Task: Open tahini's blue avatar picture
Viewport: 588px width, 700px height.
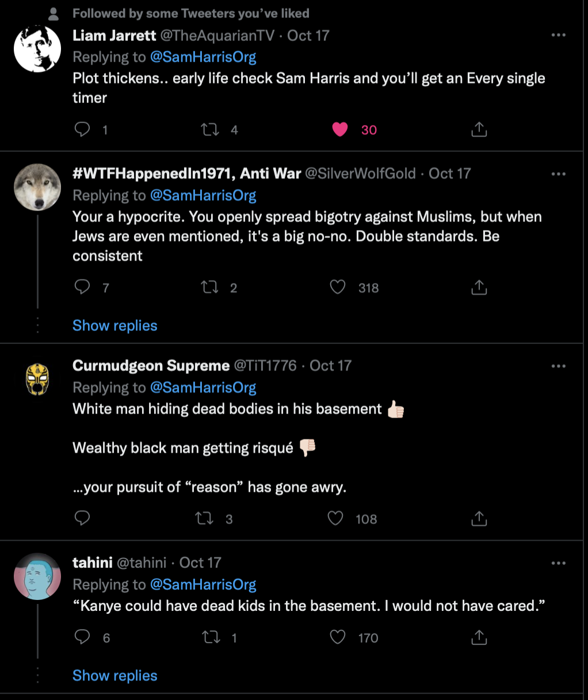Action: pos(37,577)
